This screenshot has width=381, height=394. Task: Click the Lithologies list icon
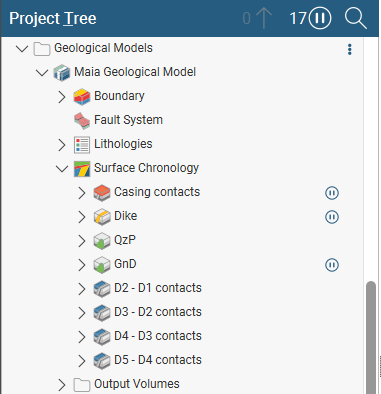[82, 145]
